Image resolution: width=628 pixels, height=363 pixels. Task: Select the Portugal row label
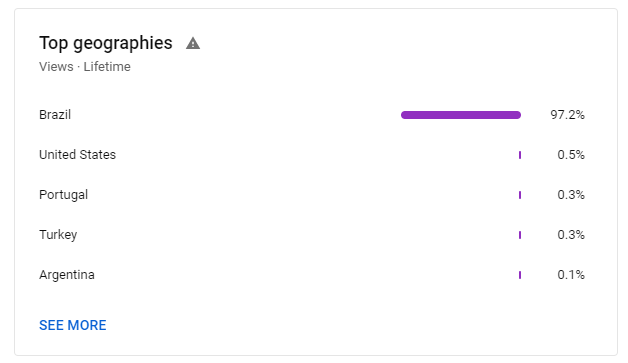tap(63, 195)
